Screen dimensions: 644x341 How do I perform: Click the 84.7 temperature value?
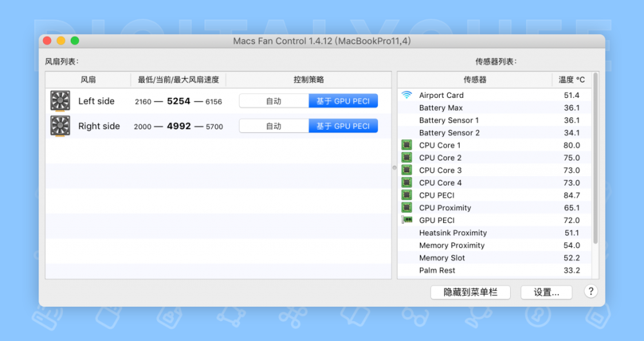point(572,195)
